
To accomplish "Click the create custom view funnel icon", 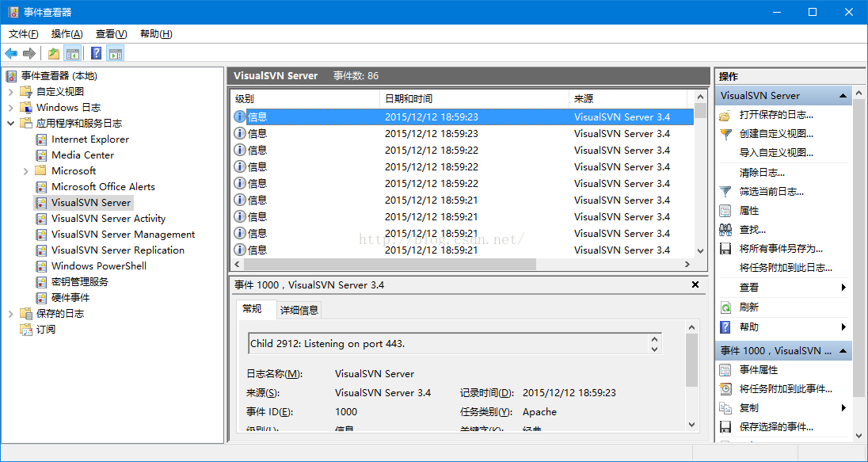I will point(725,134).
